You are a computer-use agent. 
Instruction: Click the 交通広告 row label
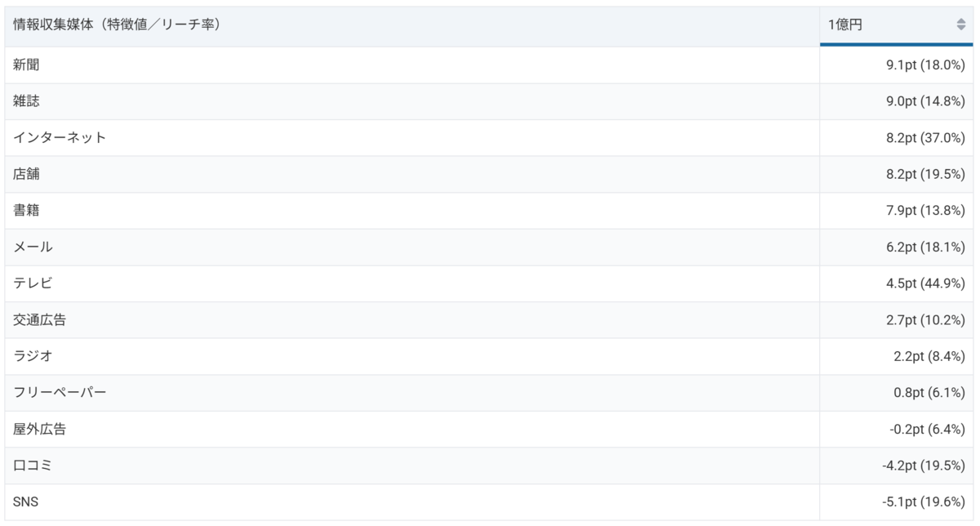pos(39,320)
